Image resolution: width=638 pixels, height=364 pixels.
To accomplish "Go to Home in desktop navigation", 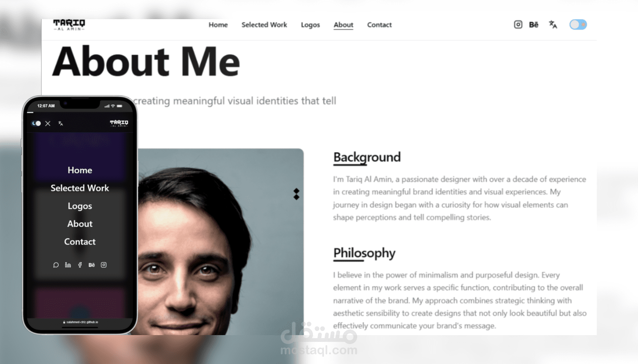I will pyautogui.click(x=218, y=25).
